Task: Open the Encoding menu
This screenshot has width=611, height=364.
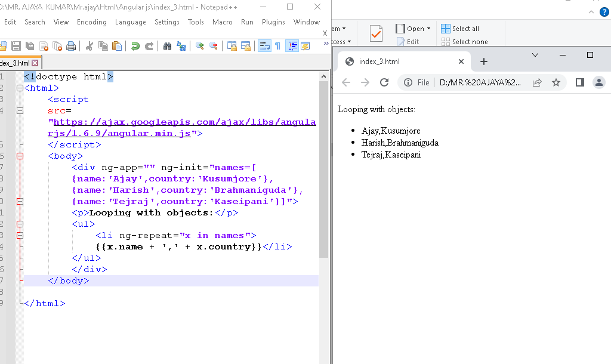Action: coord(91,22)
